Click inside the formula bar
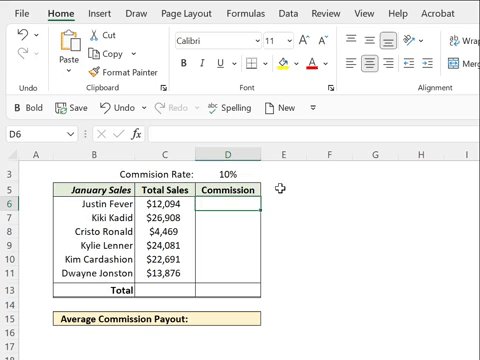Image resolution: width=480 pixels, height=360 pixels. coord(313,134)
